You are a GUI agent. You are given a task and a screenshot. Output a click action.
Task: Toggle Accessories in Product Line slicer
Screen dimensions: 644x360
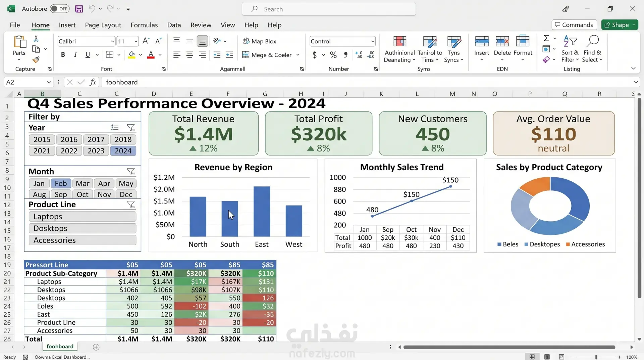pos(83,240)
